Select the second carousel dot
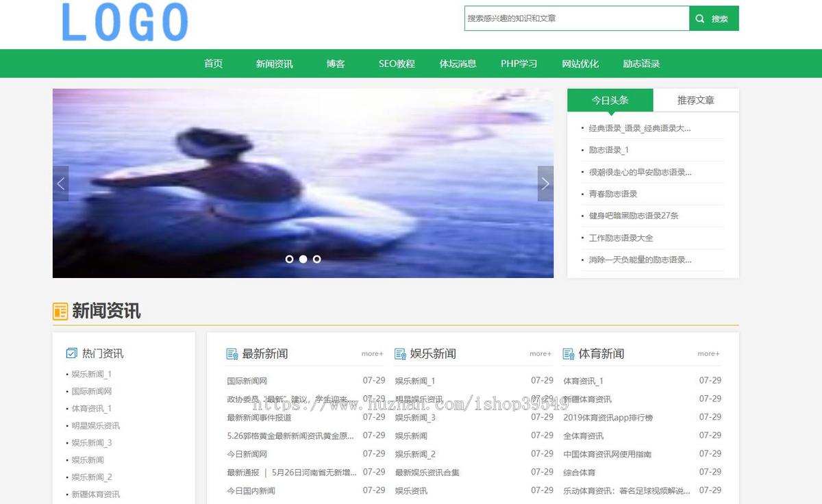This screenshot has height=504, width=822. point(303,259)
